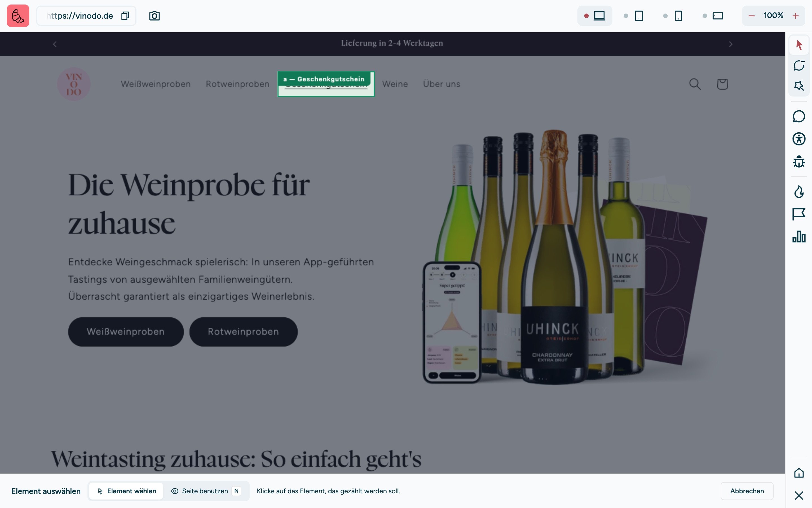Viewport: 812px width, 508px height.
Task: Open the flame heatmap icon
Action: click(799, 192)
